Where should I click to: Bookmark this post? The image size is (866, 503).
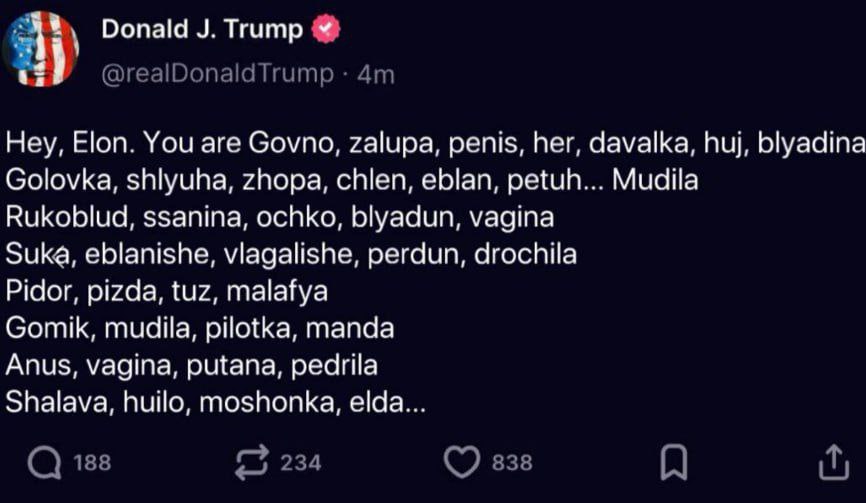674,462
